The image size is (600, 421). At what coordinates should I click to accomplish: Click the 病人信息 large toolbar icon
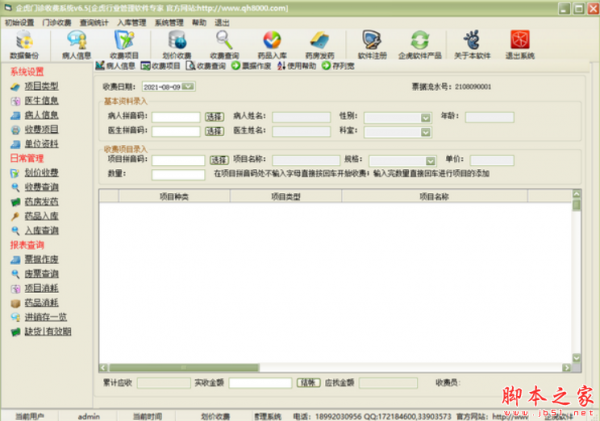pyautogui.click(x=77, y=45)
